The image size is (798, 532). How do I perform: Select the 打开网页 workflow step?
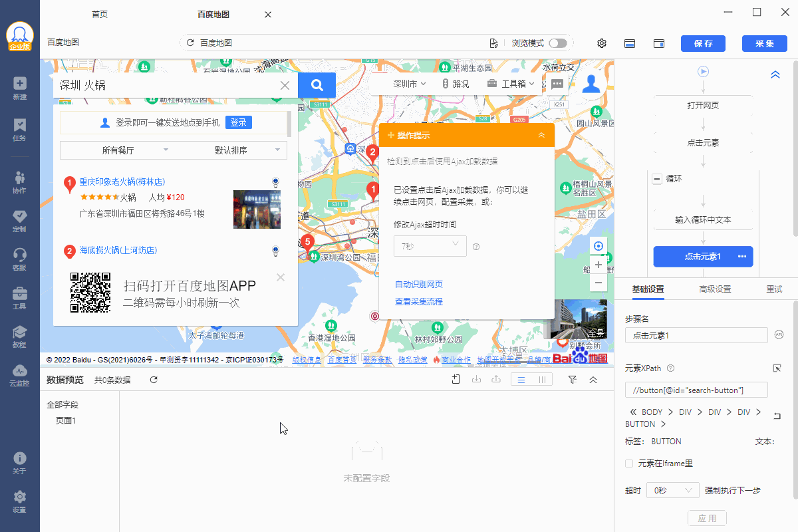[703, 105]
